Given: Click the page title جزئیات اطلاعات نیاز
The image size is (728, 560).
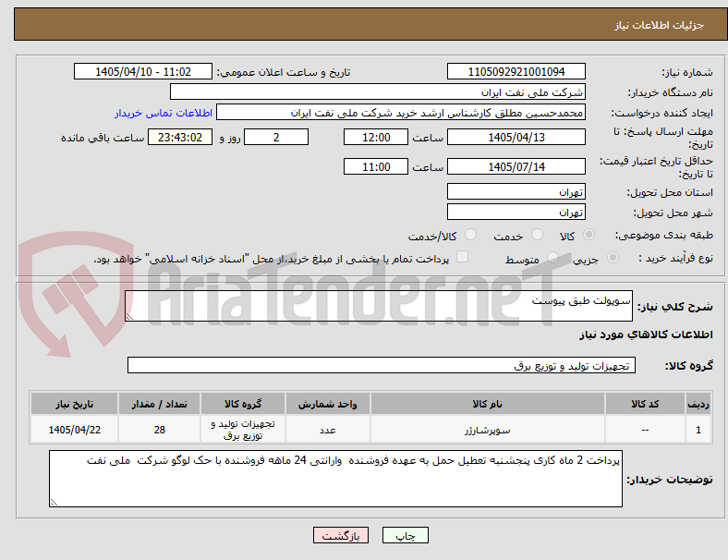Looking at the screenshot, I should click(660, 25).
